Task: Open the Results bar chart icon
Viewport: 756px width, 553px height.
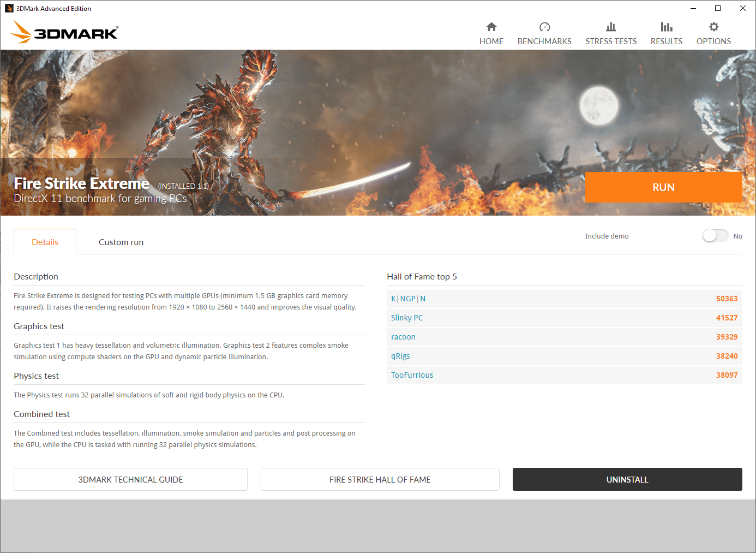Action: pyautogui.click(x=667, y=27)
